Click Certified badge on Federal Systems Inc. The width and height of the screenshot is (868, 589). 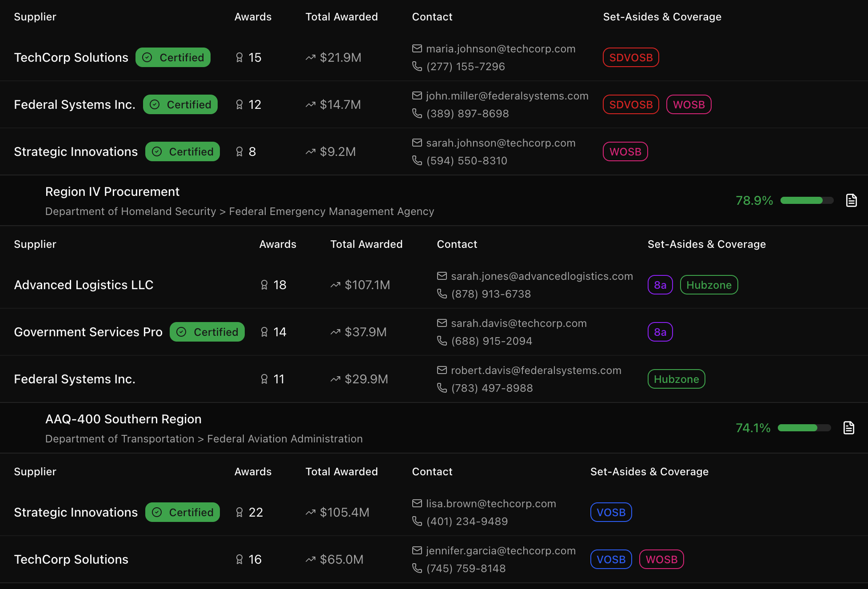tap(180, 104)
